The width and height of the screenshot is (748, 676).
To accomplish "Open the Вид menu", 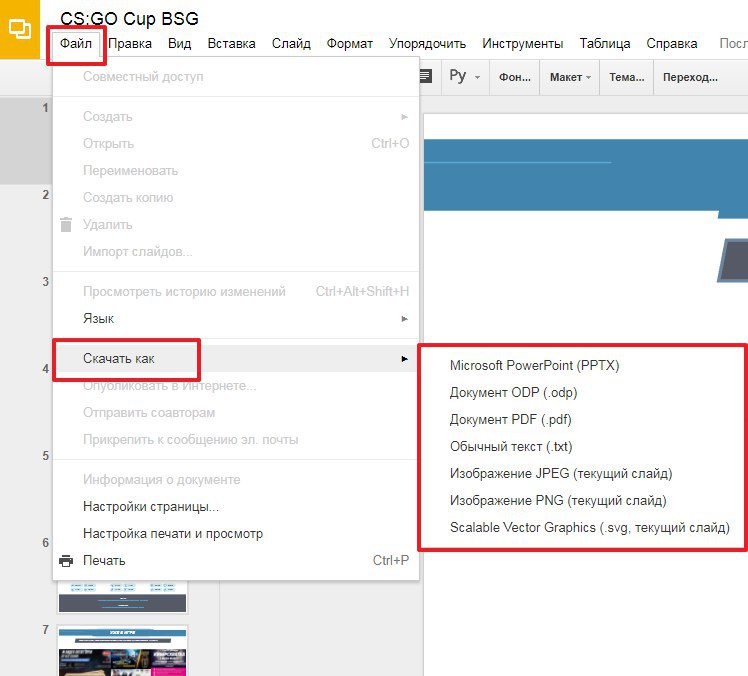I will tap(179, 43).
